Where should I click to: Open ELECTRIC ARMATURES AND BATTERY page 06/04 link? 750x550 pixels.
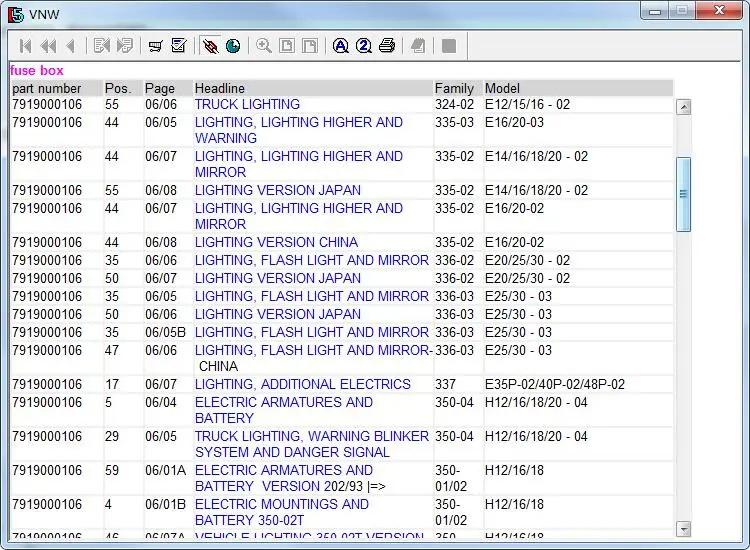284,410
